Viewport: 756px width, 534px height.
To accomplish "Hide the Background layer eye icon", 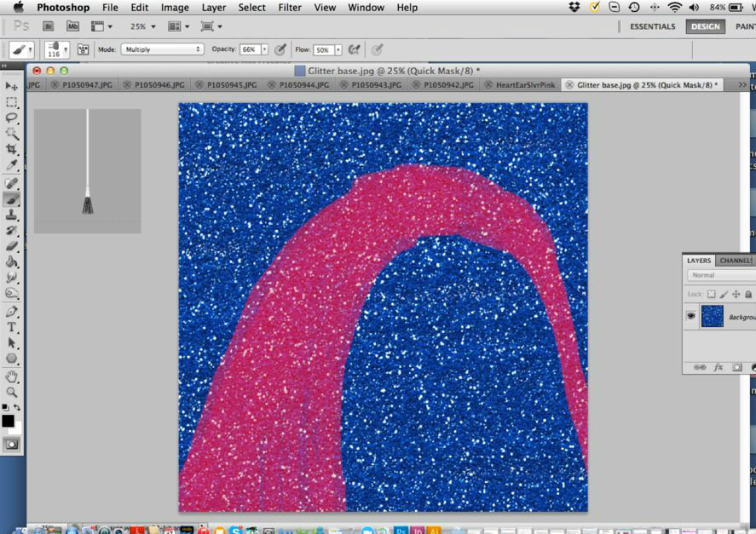I will tap(691, 316).
